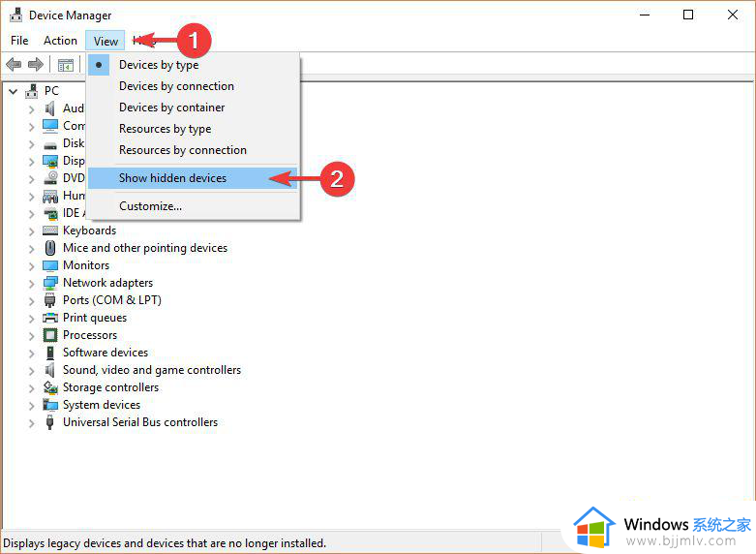Click the Forward arrow toolbar icon
The height and width of the screenshot is (554, 756).
click(36, 64)
